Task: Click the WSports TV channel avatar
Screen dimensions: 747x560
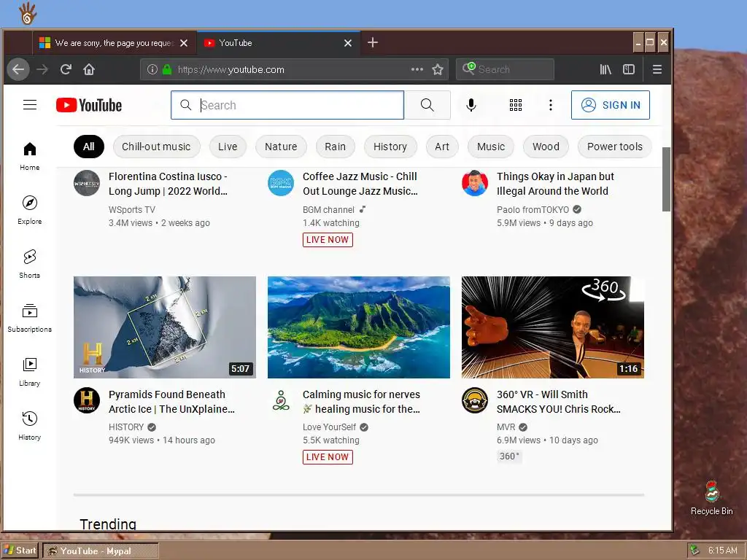Action: tap(87, 183)
